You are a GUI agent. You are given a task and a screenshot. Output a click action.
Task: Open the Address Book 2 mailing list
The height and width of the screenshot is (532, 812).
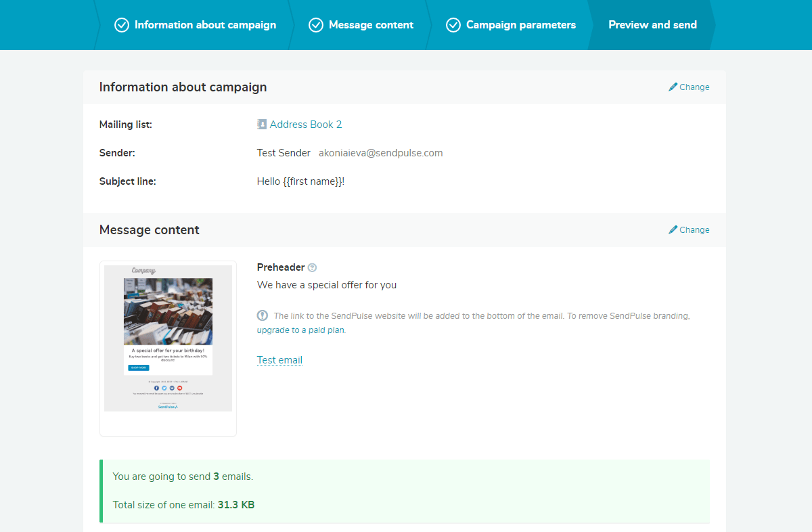click(306, 125)
